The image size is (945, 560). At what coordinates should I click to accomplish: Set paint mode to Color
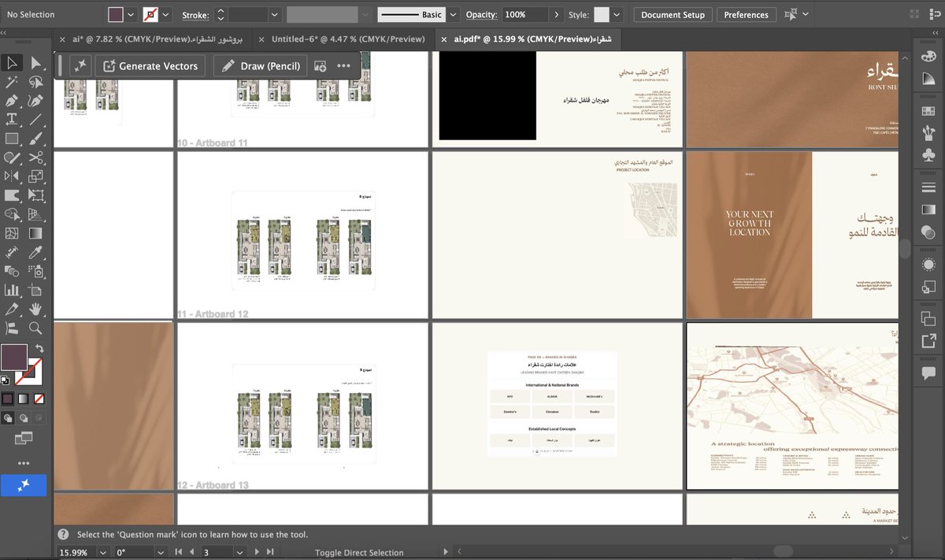[x=8, y=399]
